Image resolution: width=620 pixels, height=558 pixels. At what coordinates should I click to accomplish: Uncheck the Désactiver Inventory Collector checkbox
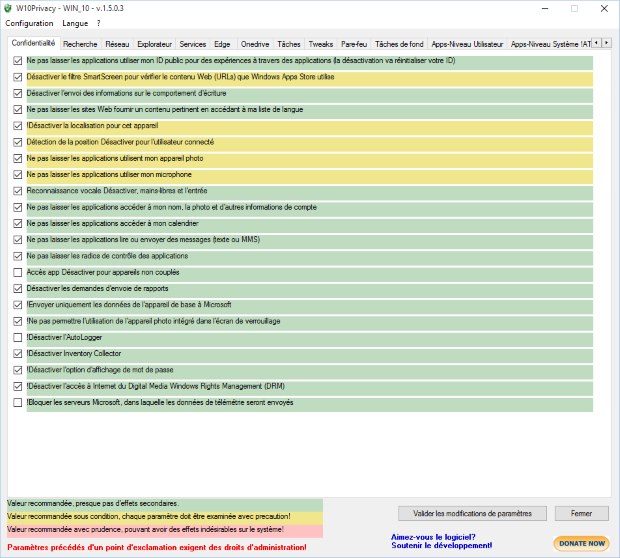(18, 354)
